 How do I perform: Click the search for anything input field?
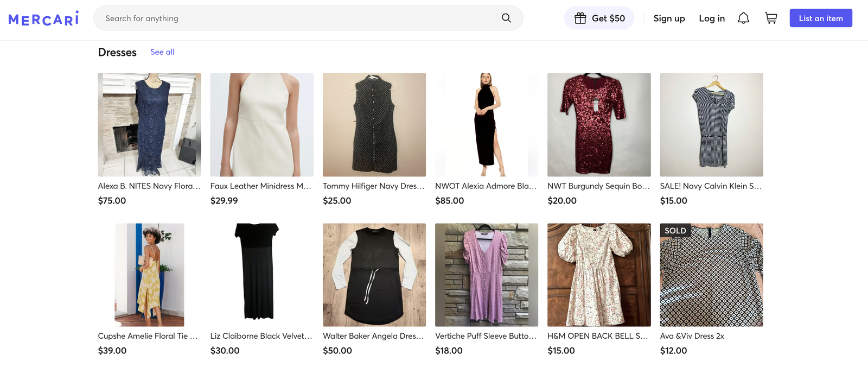[271, 17]
